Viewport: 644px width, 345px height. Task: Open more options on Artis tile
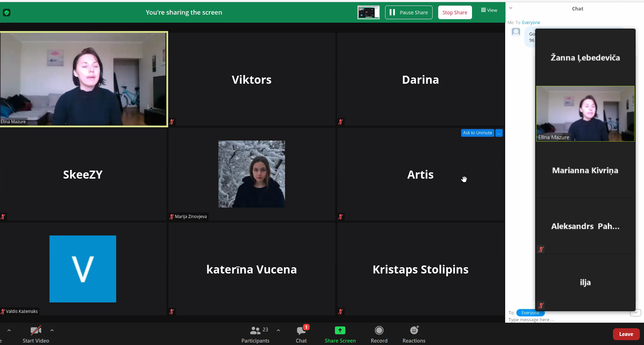(499, 133)
